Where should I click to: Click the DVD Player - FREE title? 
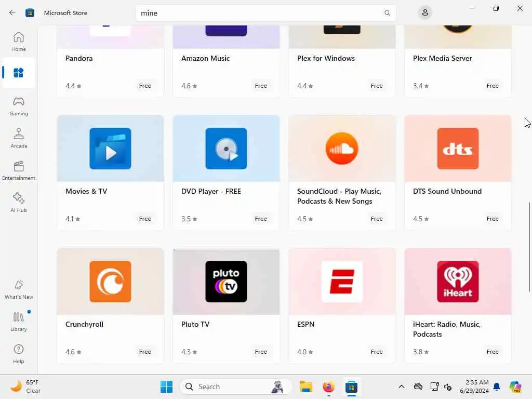(x=211, y=191)
